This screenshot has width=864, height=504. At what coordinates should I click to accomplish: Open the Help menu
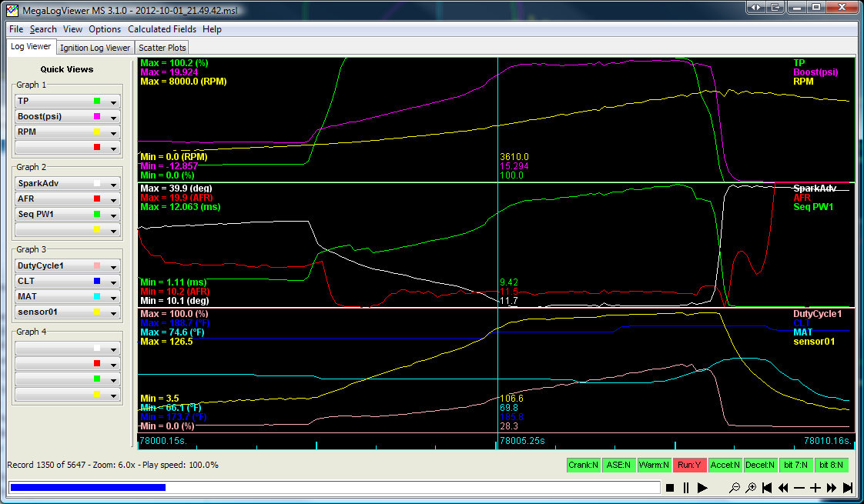212,29
